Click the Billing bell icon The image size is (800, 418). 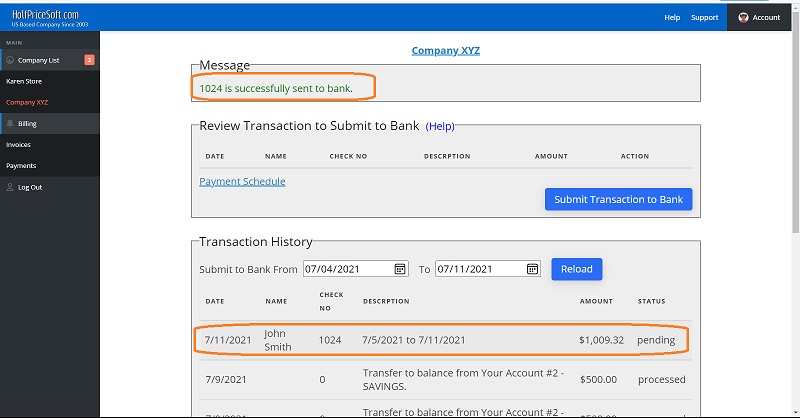pyautogui.click(x=10, y=123)
